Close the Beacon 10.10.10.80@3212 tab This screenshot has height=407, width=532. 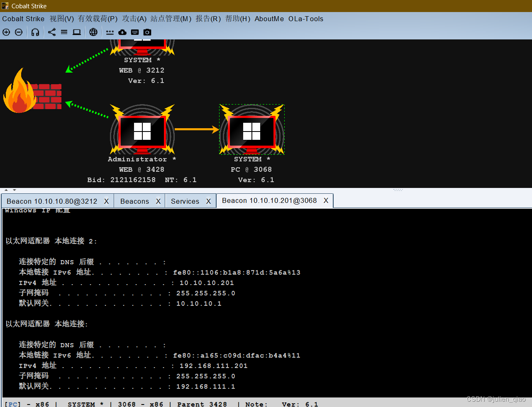107,201
